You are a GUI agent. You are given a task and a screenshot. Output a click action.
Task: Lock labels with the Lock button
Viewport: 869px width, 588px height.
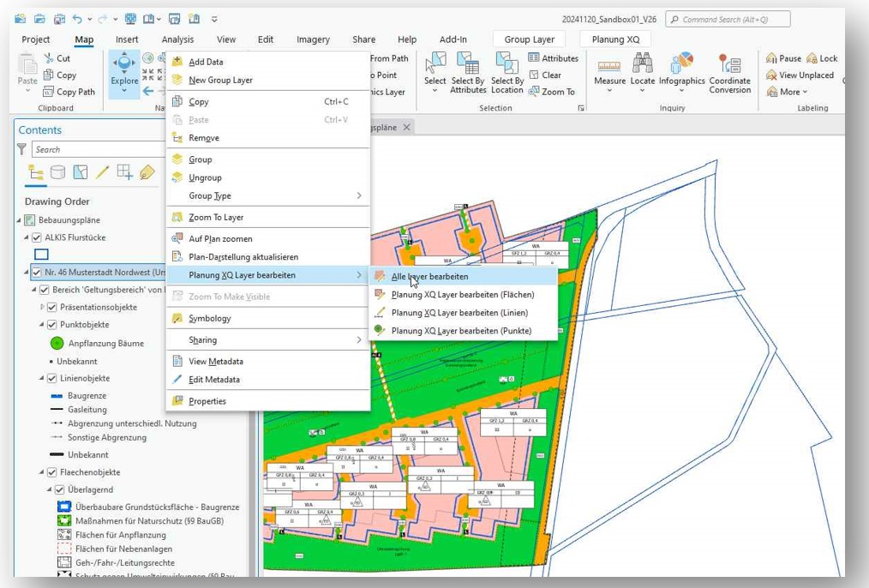822,58
